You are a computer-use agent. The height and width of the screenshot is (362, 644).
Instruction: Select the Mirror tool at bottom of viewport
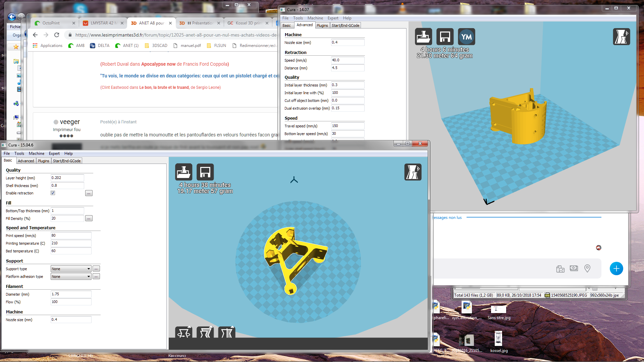(x=226, y=332)
